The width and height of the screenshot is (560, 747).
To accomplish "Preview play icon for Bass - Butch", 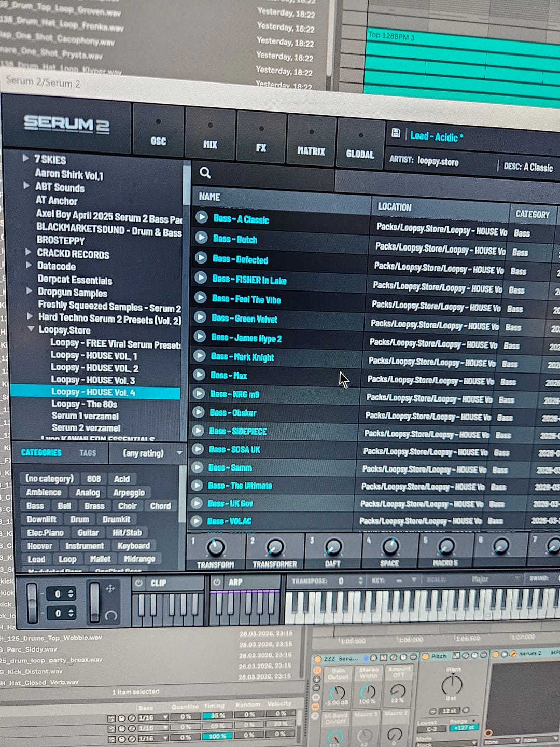I will point(202,238).
